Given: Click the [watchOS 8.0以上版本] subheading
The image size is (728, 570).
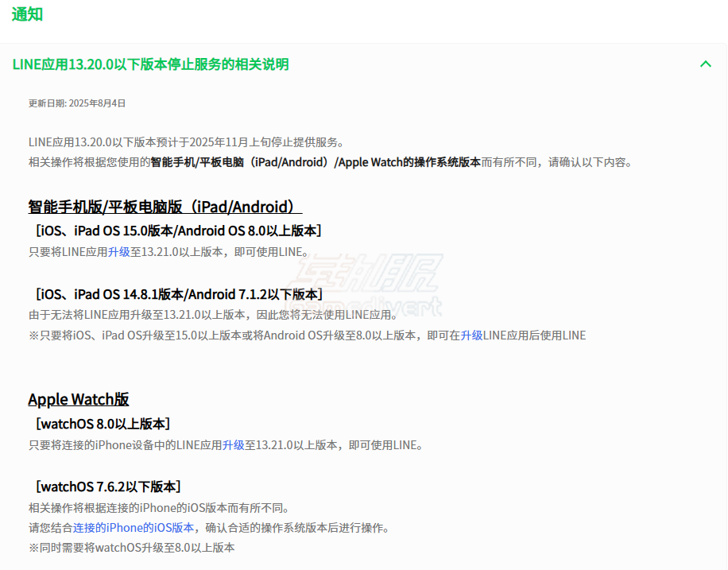Looking at the screenshot, I should coord(103,424).
